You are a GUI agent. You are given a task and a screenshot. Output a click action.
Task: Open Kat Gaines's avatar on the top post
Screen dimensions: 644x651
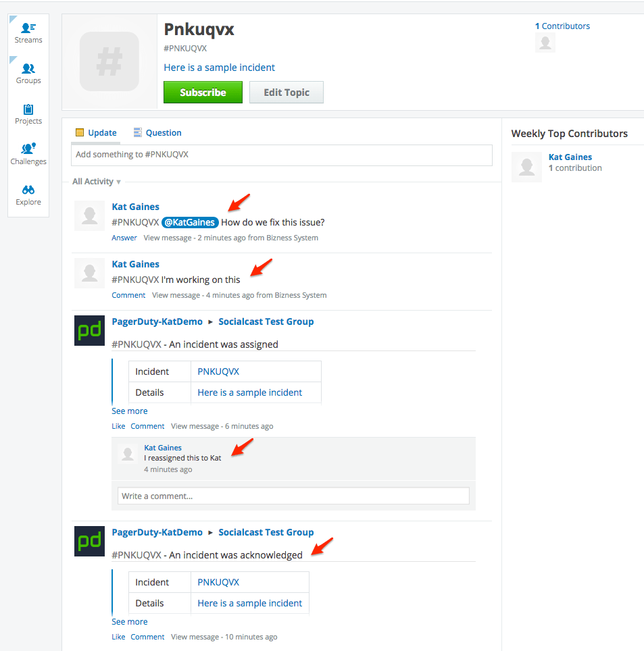(89, 215)
